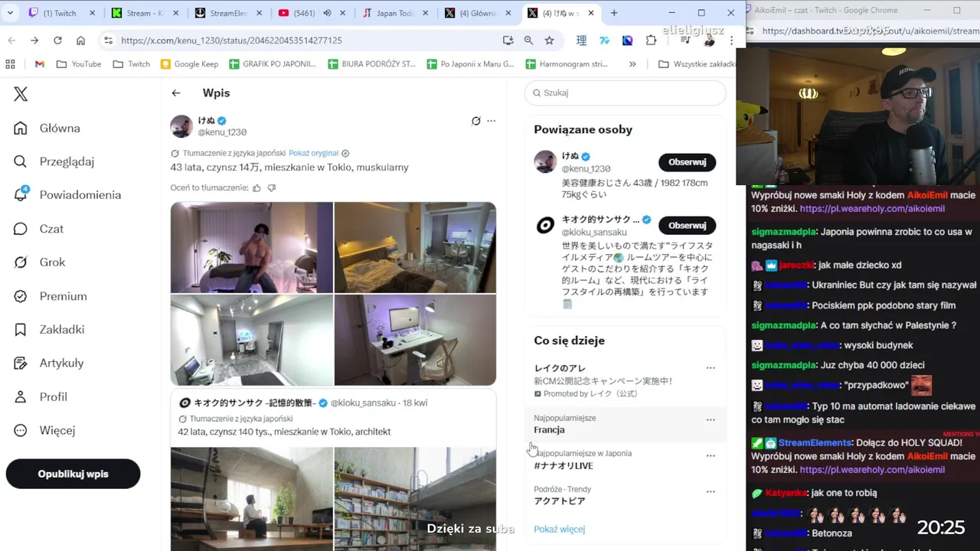Go to browser home page
The width and height of the screenshot is (980, 551).
pos(80,41)
